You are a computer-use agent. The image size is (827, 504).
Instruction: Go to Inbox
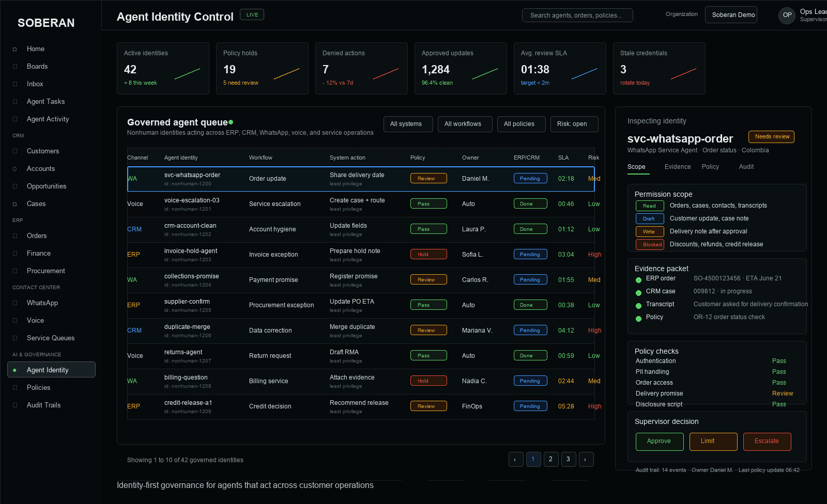tap(35, 84)
